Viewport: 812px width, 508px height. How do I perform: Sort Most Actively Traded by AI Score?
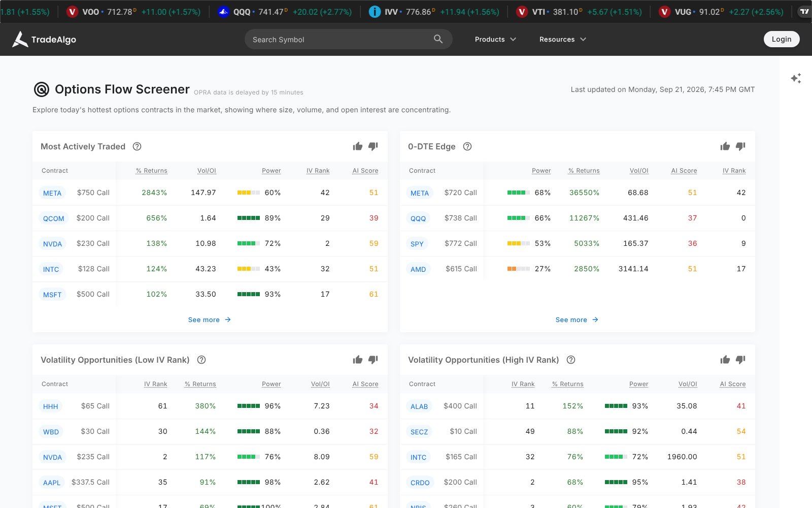coord(365,171)
